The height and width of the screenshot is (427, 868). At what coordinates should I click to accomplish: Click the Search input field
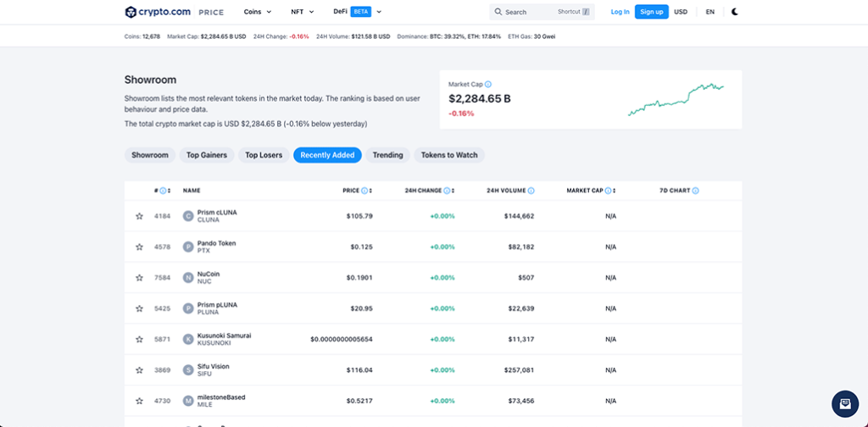(x=542, y=12)
